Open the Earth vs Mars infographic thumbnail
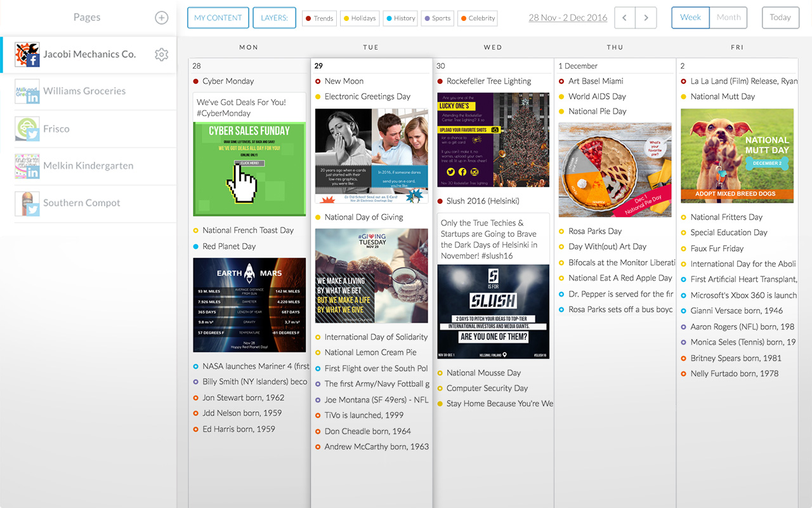 (249, 305)
